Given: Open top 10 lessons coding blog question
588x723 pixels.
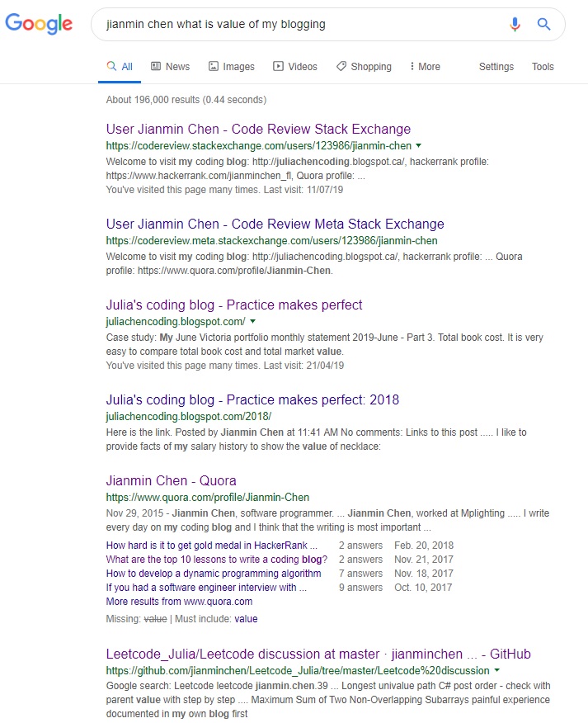Looking at the screenshot, I should point(217,560).
